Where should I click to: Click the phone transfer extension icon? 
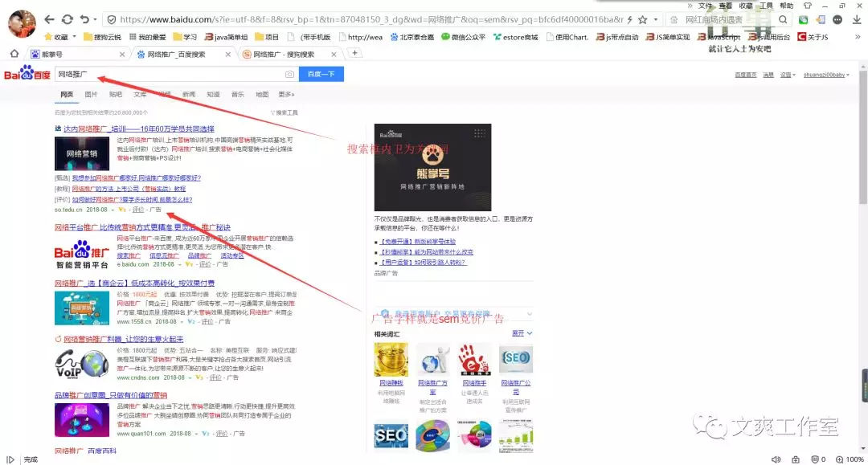[x=821, y=20]
